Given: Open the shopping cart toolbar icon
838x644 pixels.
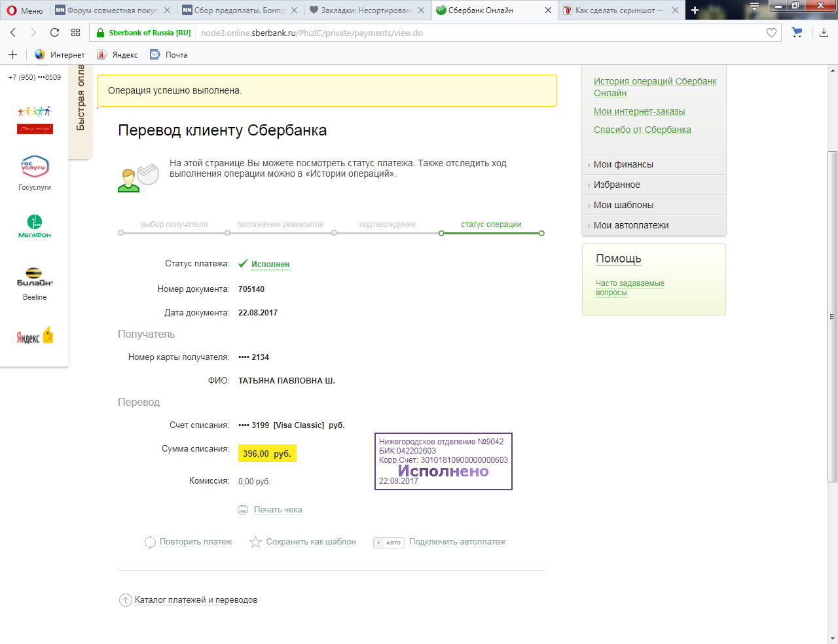Looking at the screenshot, I should 797,33.
